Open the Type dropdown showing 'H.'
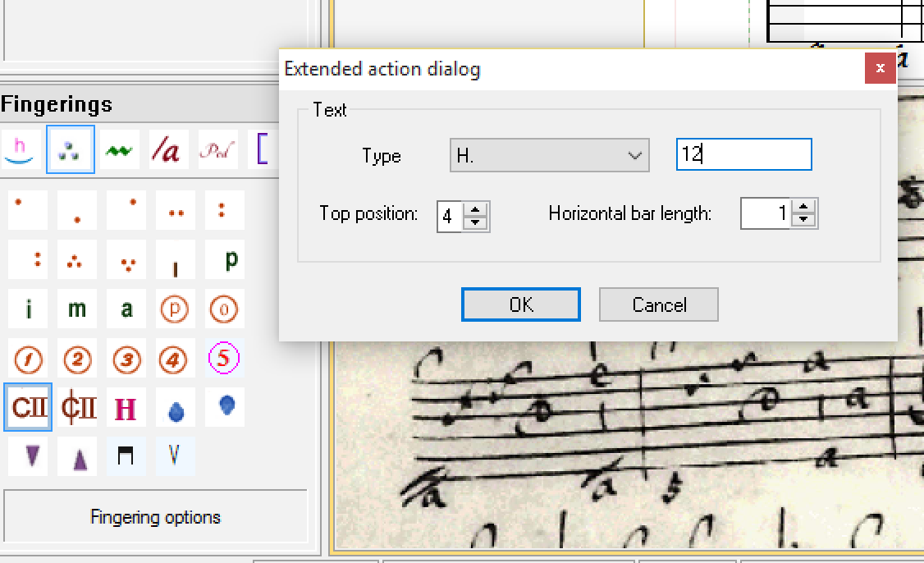924x563 pixels. click(549, 156)
